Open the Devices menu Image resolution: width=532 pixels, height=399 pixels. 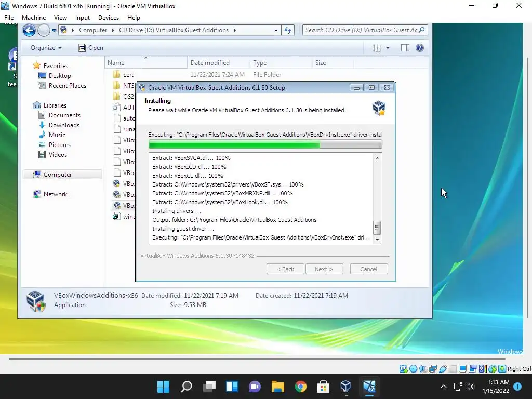pos(109,18)
